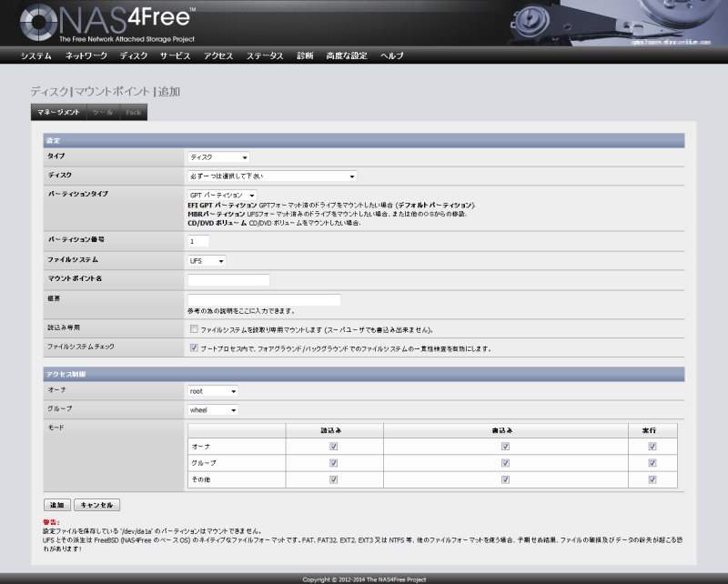Screen dimensions: 728x584
Task: Open the アクセス menu
Action: coord(218,55)
